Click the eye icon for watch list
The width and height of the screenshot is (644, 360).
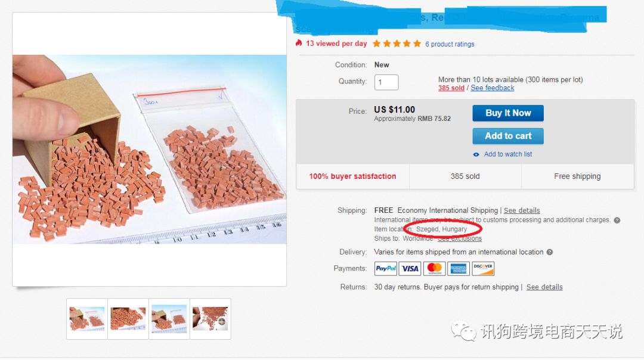476,154
